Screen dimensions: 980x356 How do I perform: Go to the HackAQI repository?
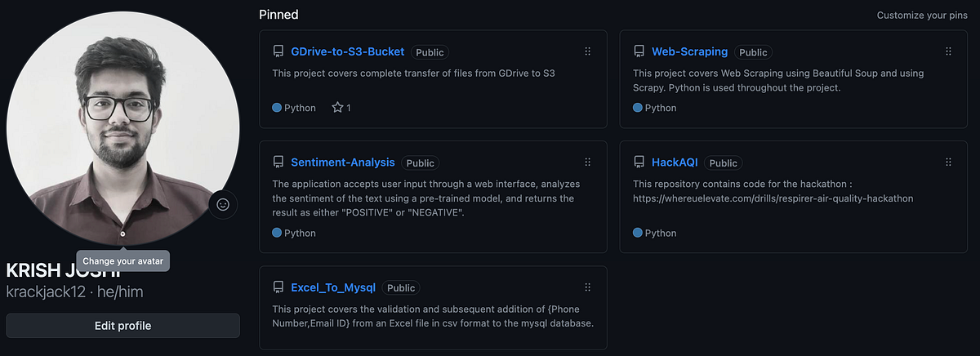point(675,162)
